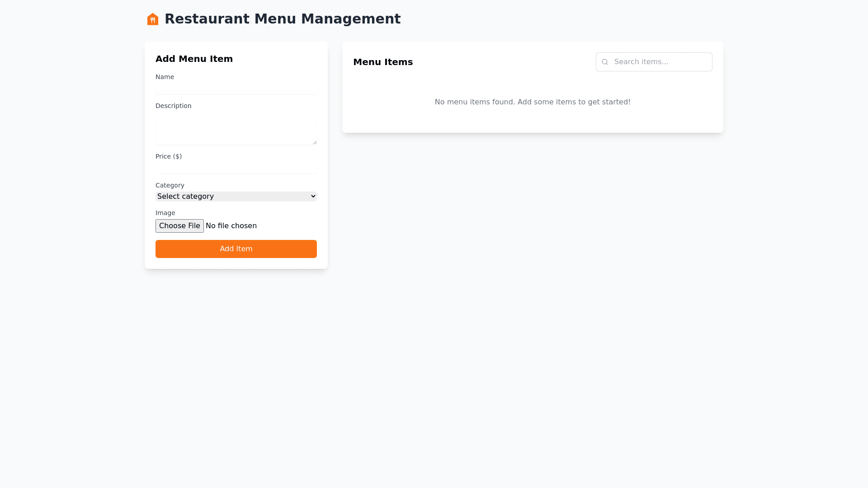Click the Price ($) label
Screen dimensions: 868x488
169,156
